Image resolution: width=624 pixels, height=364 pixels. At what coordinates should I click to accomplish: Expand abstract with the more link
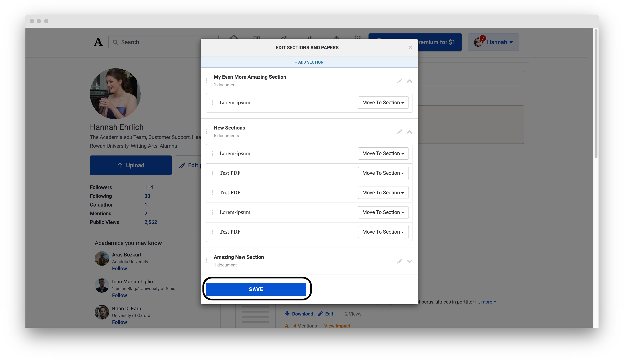tap(489, 302)
